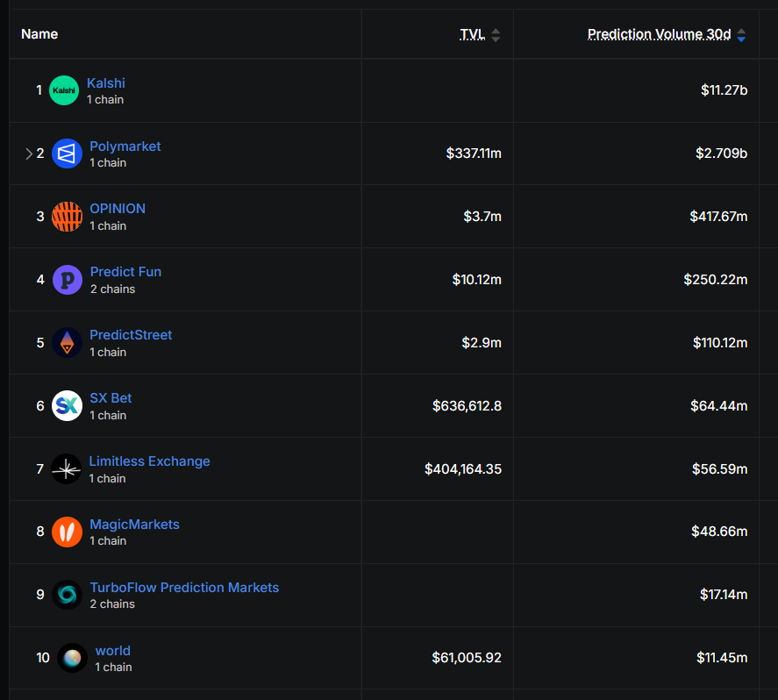778x700 pixels.
Task: Open the MagicMarkets link
Action: click(134, 525)
